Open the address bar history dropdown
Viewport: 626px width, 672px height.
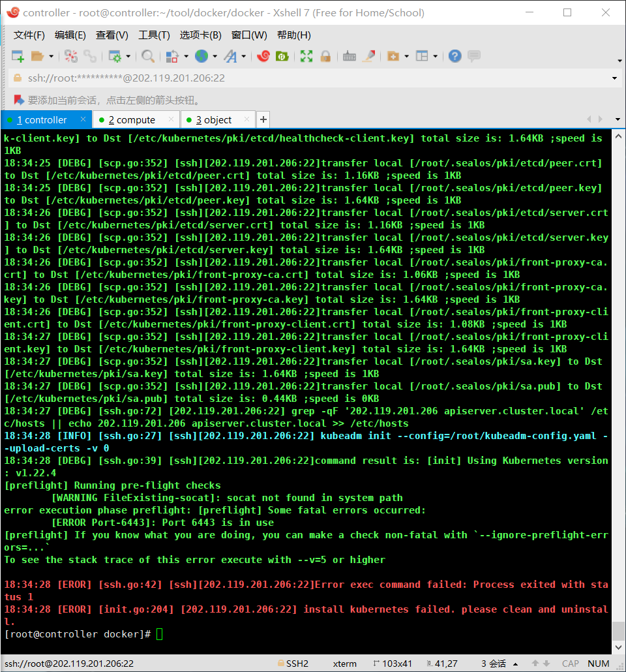coord(614,78)
